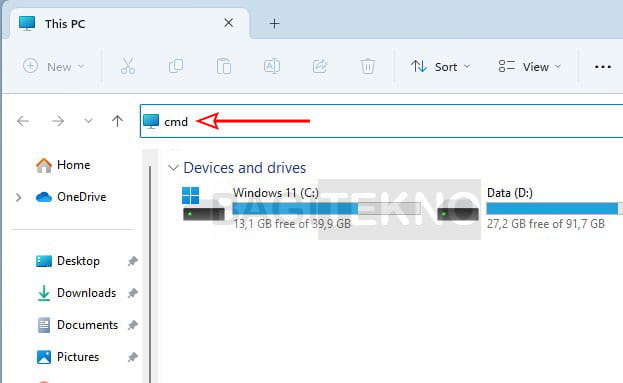This screenshot has height=383, width=623.
Task: Open the View layout dropdown
Action: click(530, 66)
